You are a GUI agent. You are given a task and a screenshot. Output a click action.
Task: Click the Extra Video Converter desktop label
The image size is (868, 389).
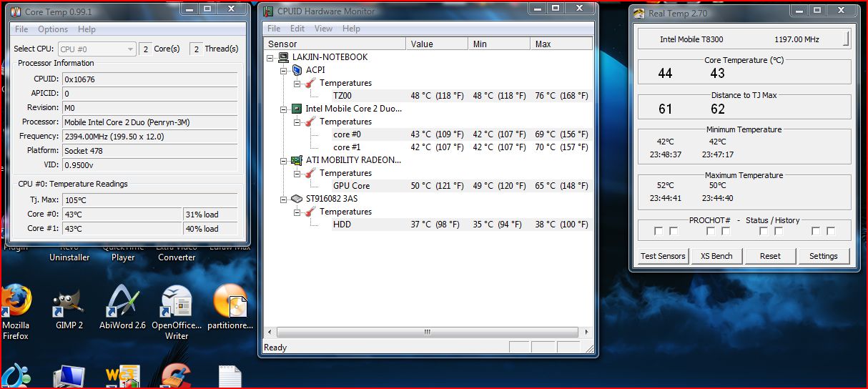tap(177, 252)
